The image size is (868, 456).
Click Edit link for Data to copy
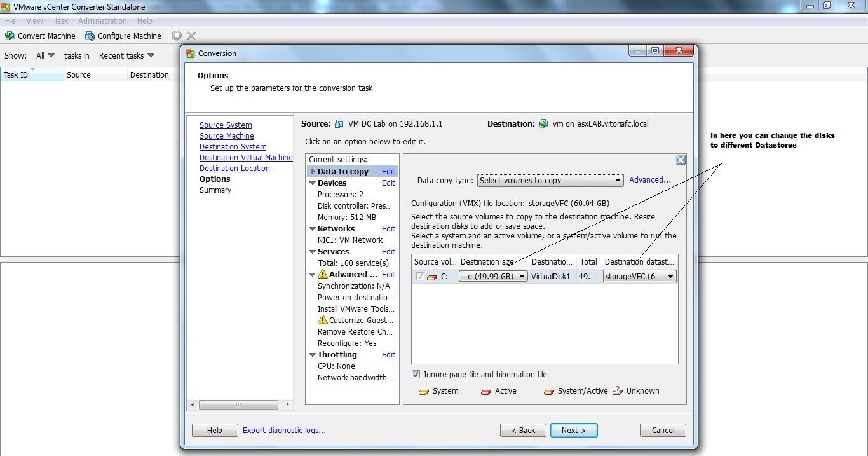(388, 172)
